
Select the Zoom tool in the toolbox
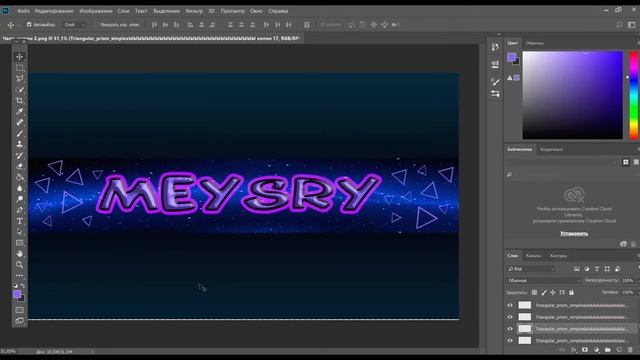click(19, 264)
